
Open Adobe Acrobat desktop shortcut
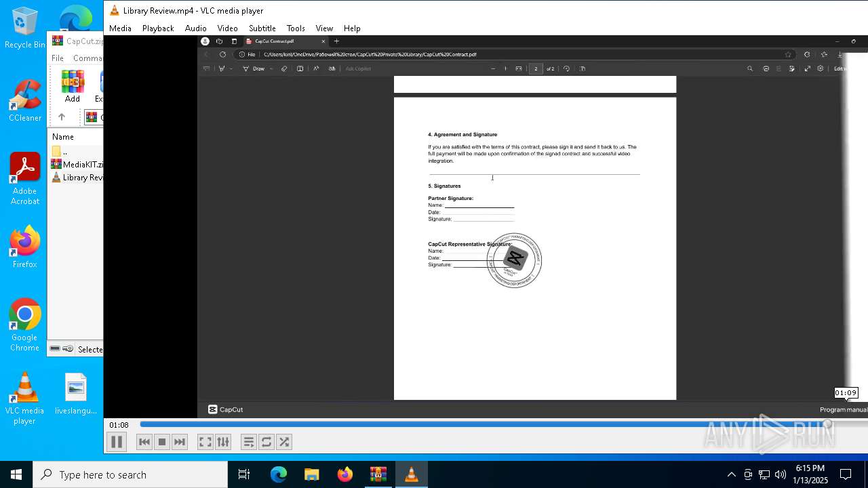tap(25, 178)
